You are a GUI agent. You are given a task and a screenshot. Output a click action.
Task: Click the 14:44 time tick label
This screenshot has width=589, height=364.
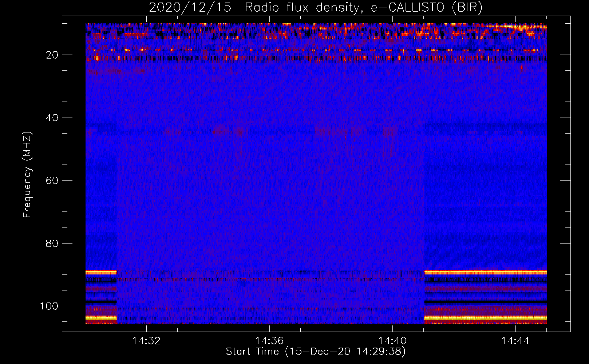(x=515, y=341)
